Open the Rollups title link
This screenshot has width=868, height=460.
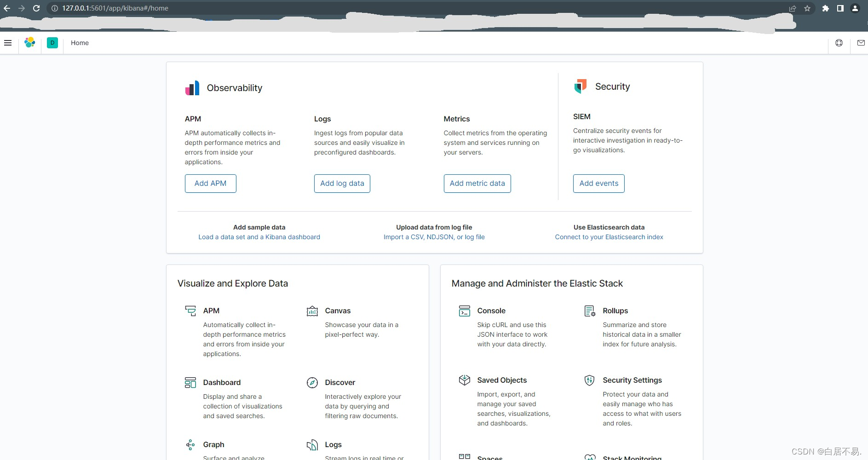point(615,311)
